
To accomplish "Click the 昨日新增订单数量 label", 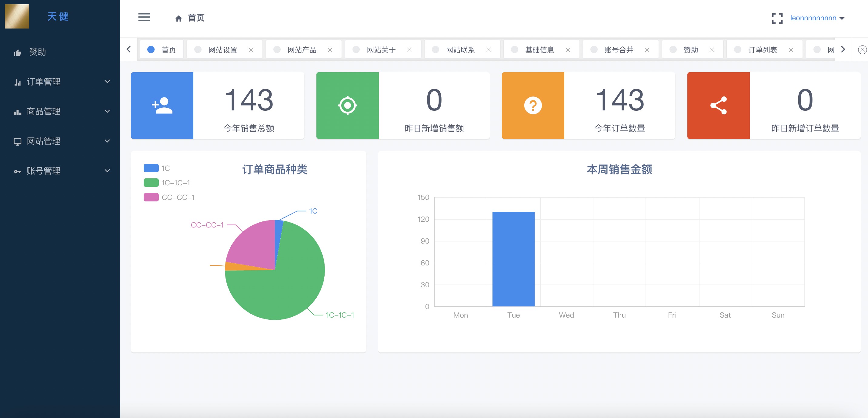I will [x=805, y=128].
